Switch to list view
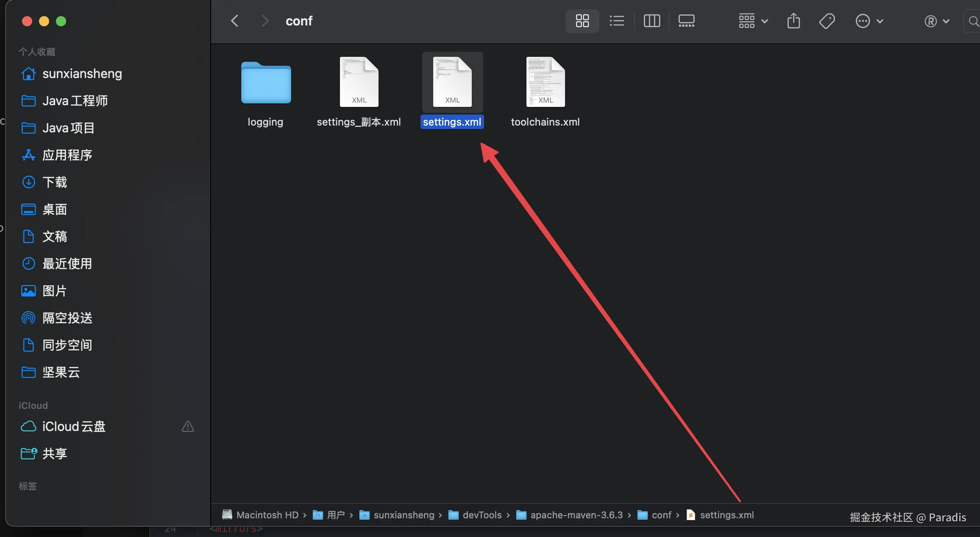980x537 pixels. tap(617, 21)
